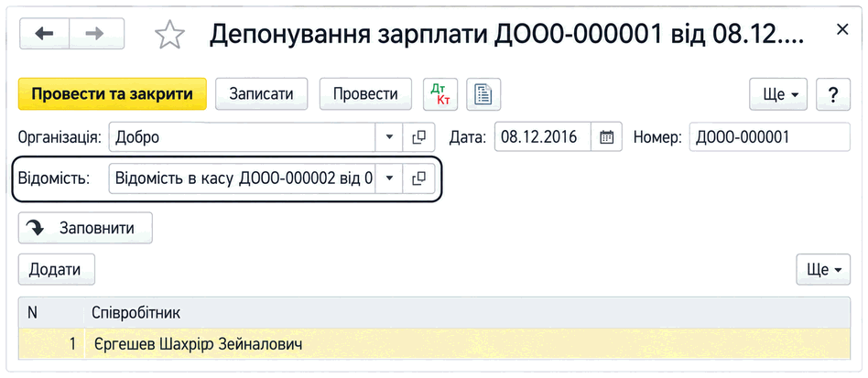
Task: Open the top Ще menu beside help
Action: pyautogui.click(x=777, y=94)
